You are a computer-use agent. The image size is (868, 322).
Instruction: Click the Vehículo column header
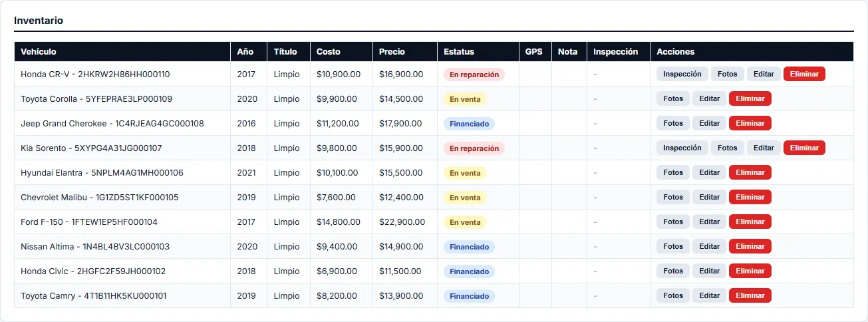[39, 51]
